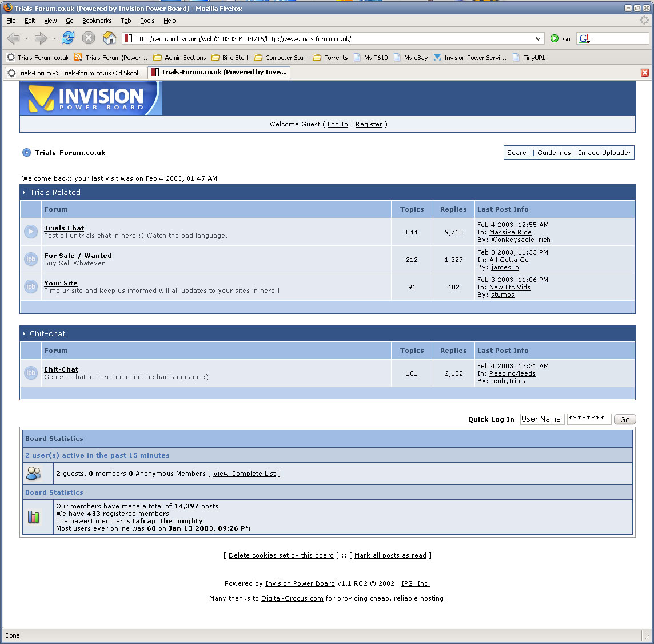Open the Edit menu
This screenshot has height=644, width=654.
[x=30, y=21]
